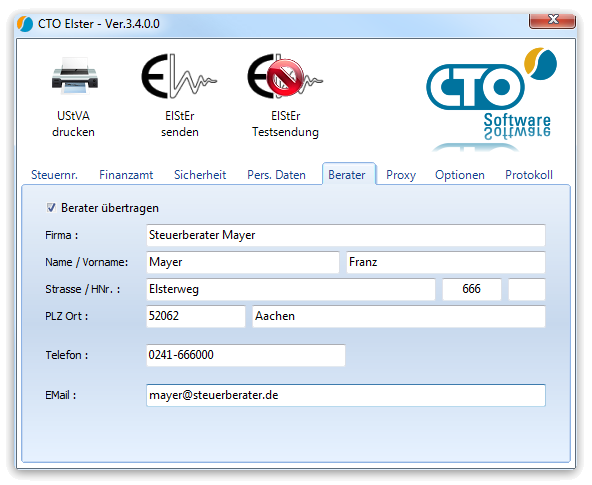Viewport: 592px width, 485px height.
Task: Switch to the Pers. Daten tab
Action: tap(276, 175)
